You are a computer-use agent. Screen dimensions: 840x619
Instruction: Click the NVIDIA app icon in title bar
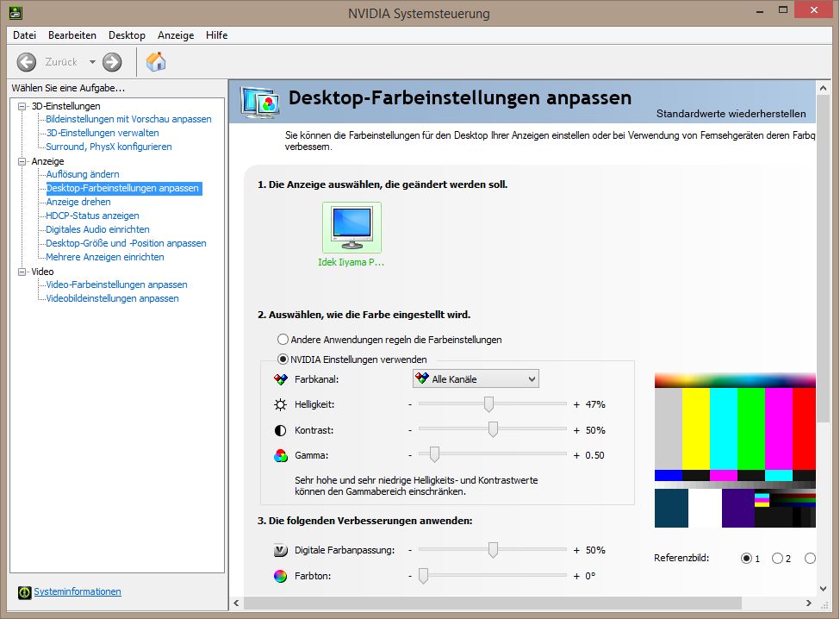(x=16, y=12)
